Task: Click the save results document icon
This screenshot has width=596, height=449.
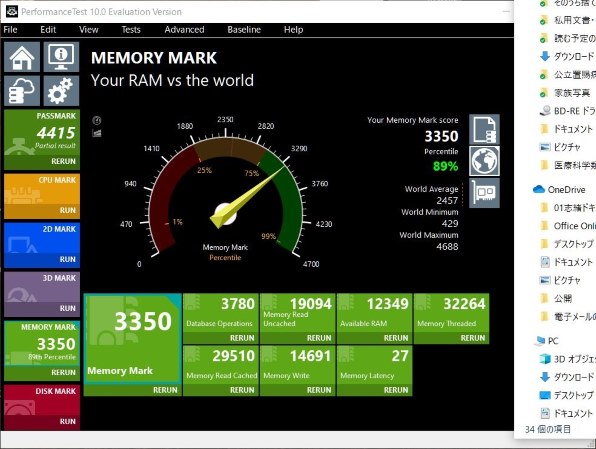Action: tap(484, 129)
